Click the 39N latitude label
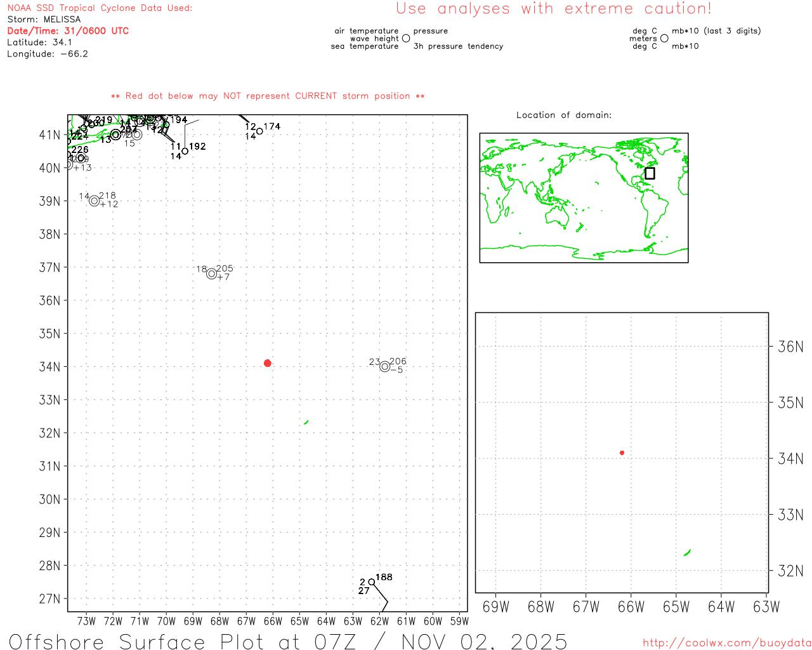Screen dimensions: 812x650 tap(49, 201)
